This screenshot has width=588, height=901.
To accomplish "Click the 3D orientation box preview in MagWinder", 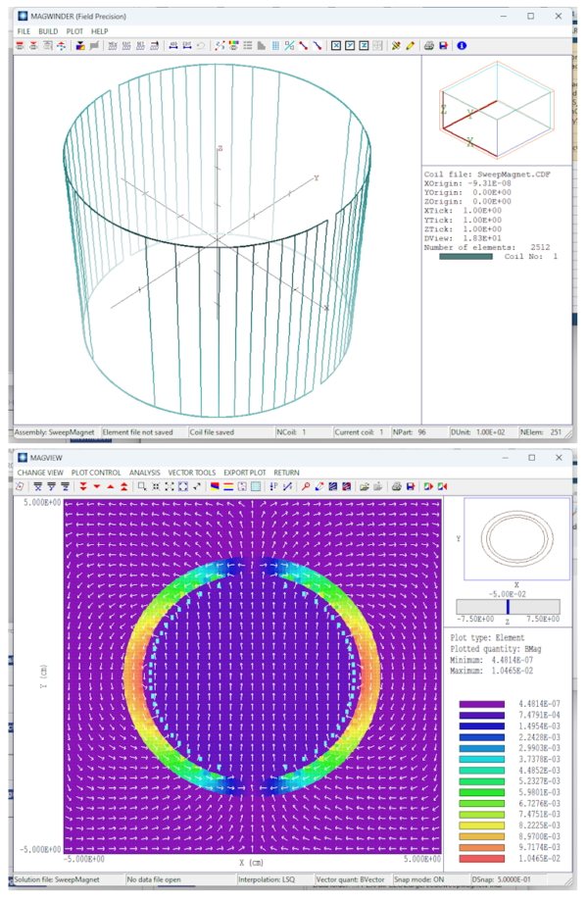I will pyautogui.click(x=499, y=108).
